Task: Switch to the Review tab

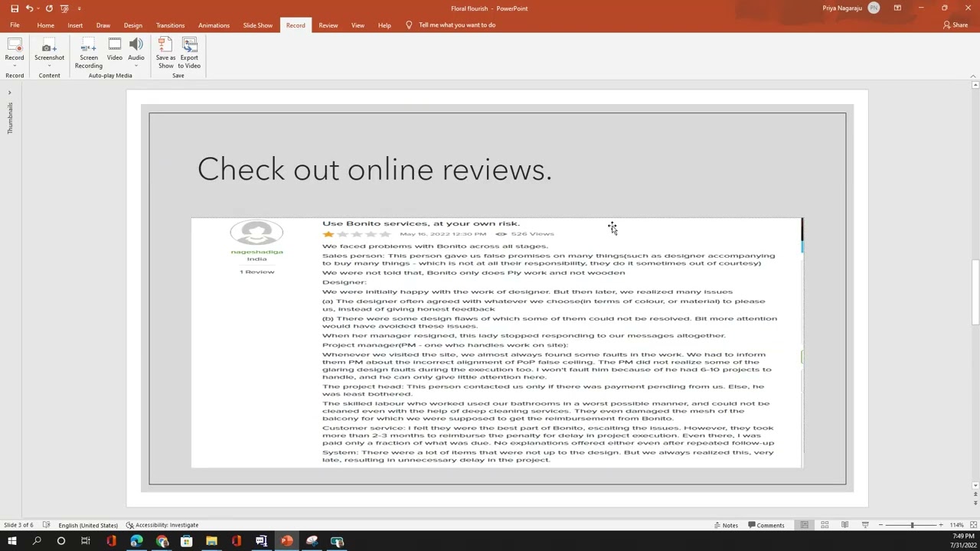Action: 328,25
